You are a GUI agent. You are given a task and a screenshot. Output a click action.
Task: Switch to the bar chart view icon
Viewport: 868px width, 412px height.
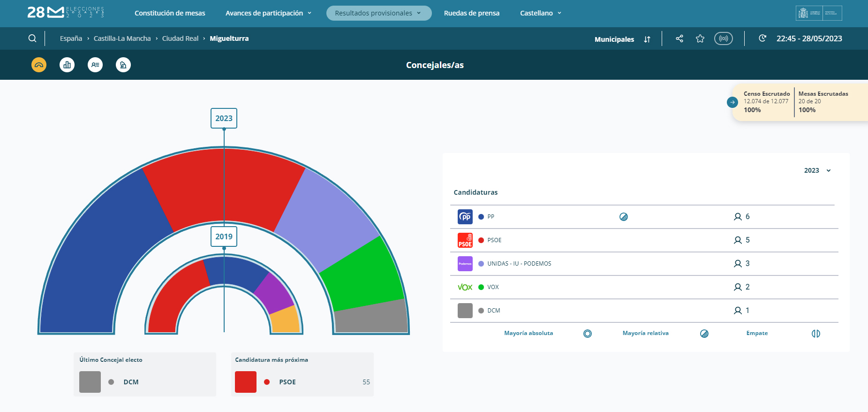[67, 65]
